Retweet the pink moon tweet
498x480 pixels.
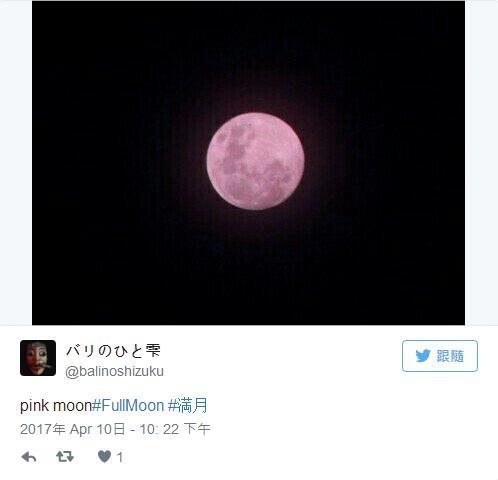coord(65,456)
